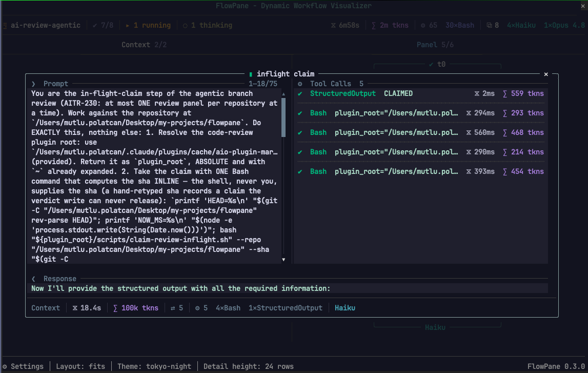The image size is (588, 373).
Task: Select the Bash call taking 393ms
Action: click(x=420, y=171)
